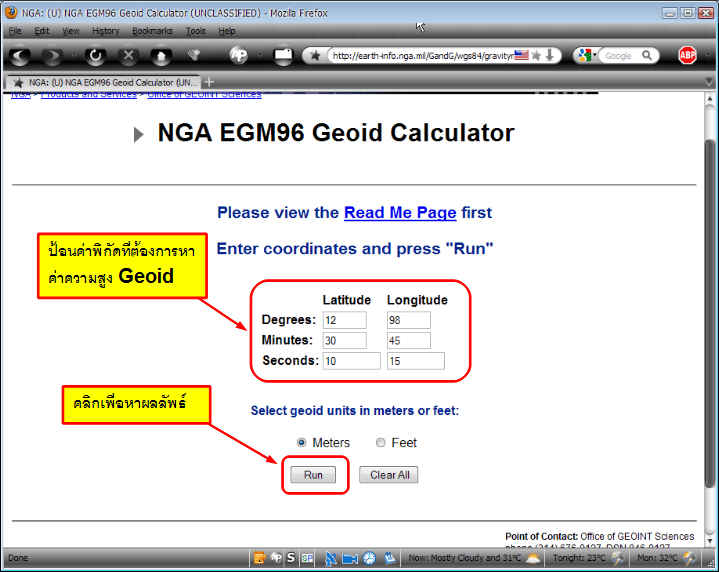
Task: Click the scrollbar up arrow
Action: [710, 99]
